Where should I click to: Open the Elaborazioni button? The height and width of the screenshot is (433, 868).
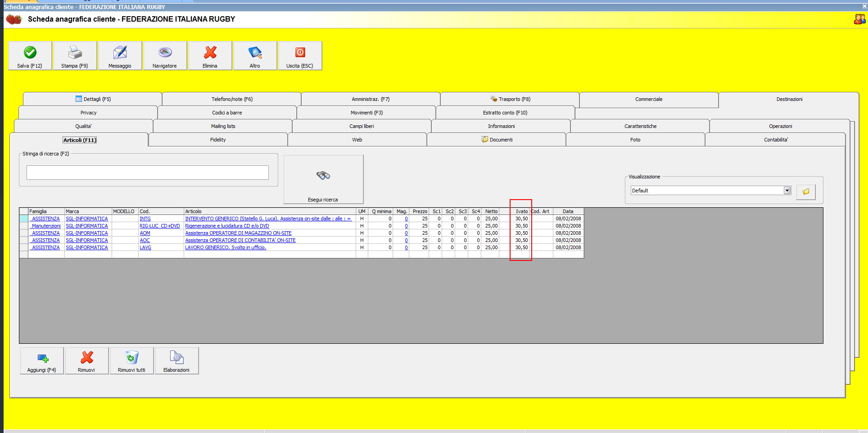(177, 360)
